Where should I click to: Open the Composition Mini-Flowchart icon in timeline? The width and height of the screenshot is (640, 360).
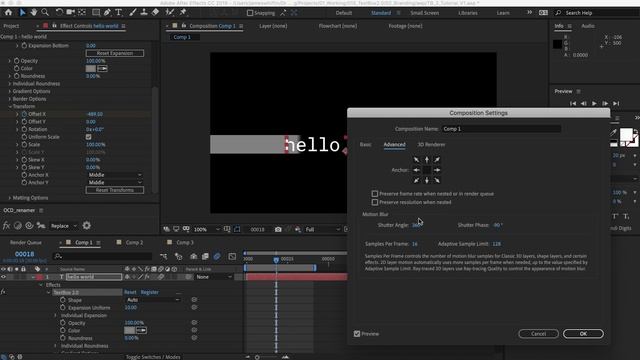[164, 256]
